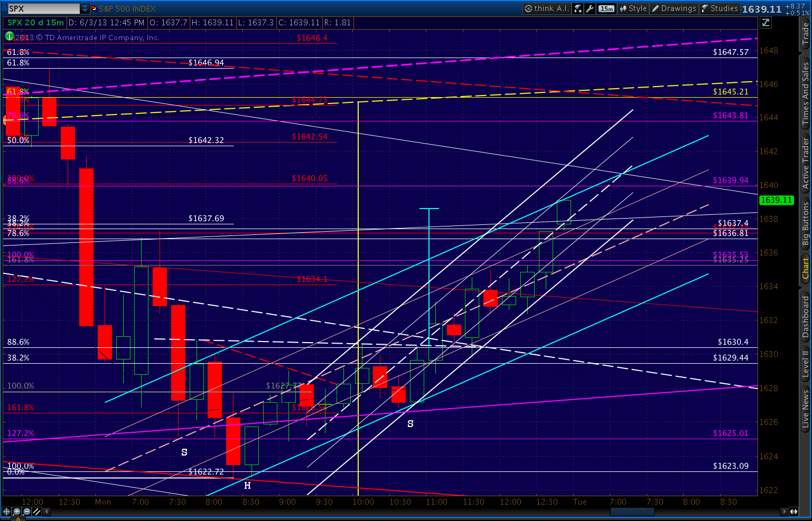Image resolution: width=812 pixels, height=521 pixels.
Task: Click the 1640 price axis tick
Action: pos(769,185)
